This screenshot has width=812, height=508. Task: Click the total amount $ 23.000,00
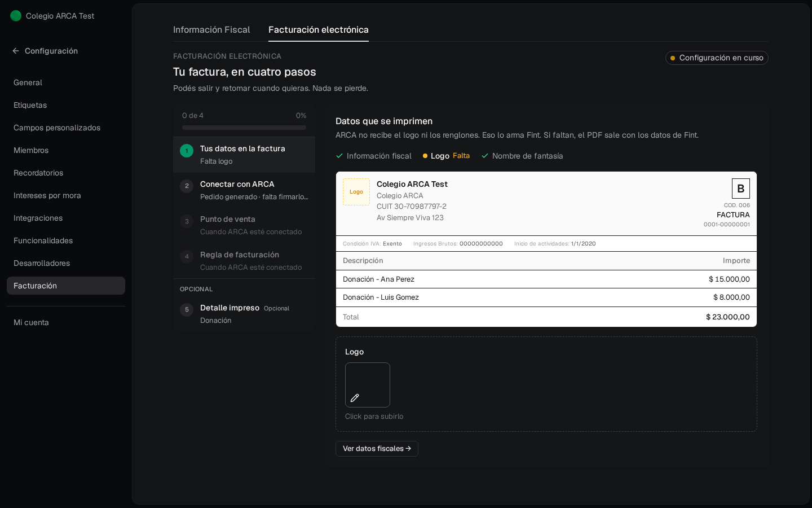coord(728,317)
